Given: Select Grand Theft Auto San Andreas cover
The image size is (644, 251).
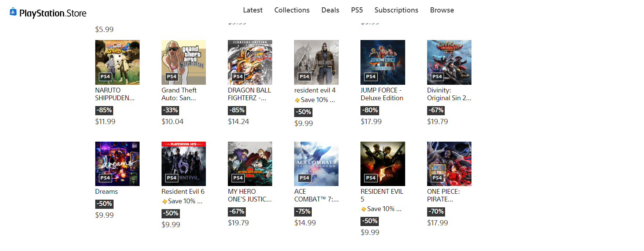Looking at the screenshot, I should [184, 62].
